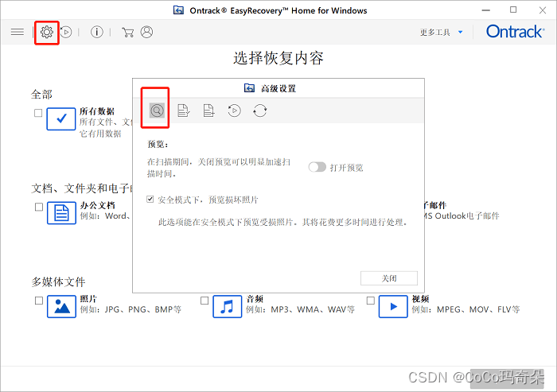Click the info icon in toolbar
This screenshot has width=557, height=392.
(97, 32)
